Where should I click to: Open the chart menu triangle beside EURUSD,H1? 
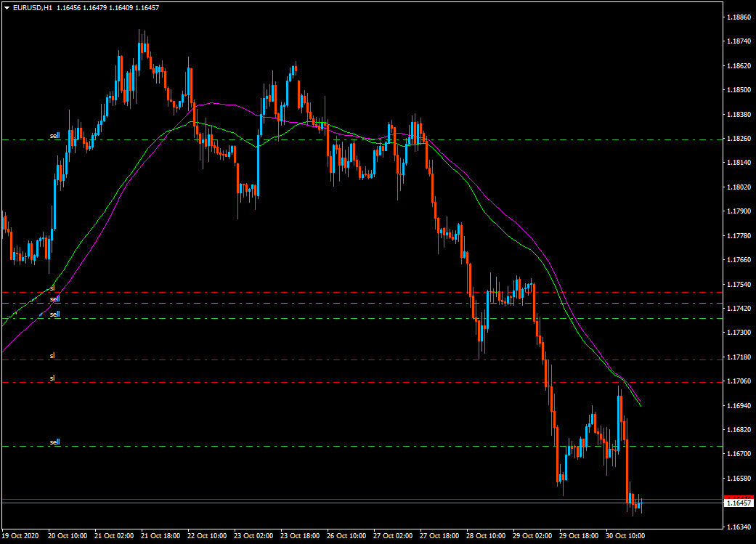point(7,8)
